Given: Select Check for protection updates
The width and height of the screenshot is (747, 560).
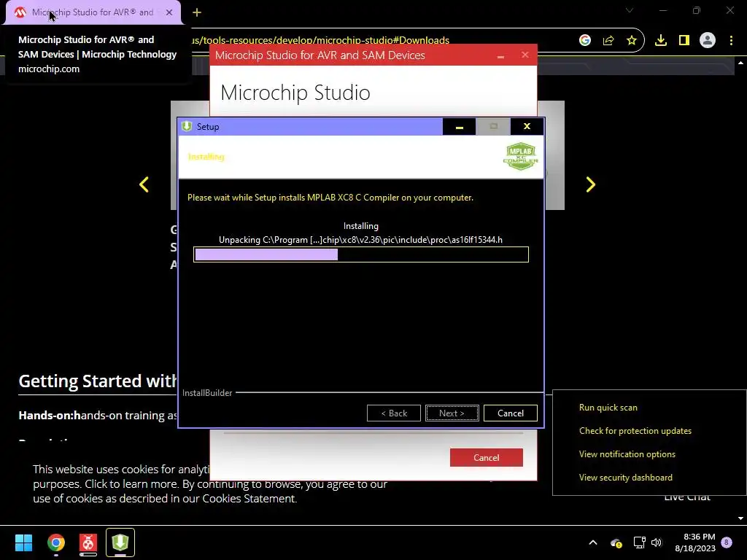Looking at the screenshot, I should pos(635,431).
